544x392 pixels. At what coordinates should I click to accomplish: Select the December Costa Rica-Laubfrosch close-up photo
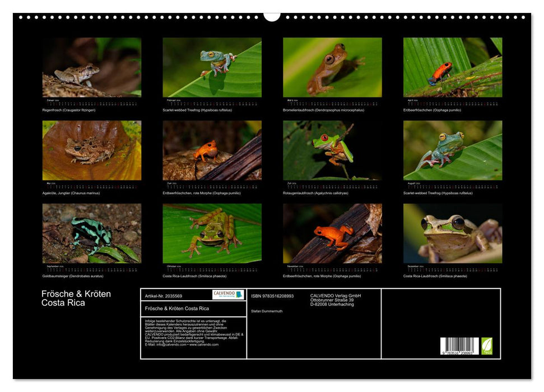(453, 233)
